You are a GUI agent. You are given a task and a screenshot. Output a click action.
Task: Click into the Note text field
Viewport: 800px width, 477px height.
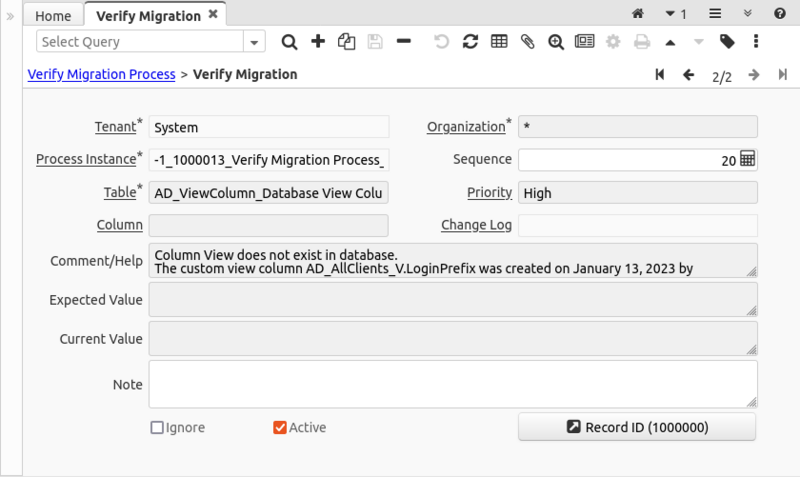tap(450, 384)
